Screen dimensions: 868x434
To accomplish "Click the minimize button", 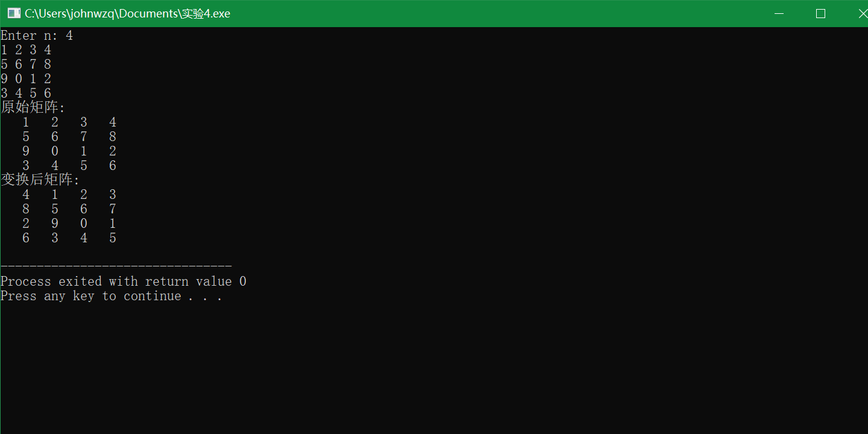I will click(779, 13).
